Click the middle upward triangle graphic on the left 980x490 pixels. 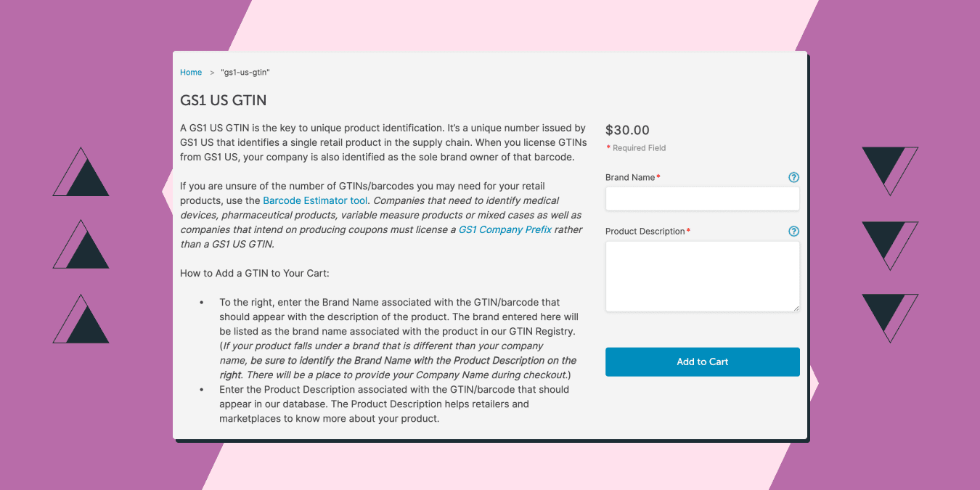[81, 245]
